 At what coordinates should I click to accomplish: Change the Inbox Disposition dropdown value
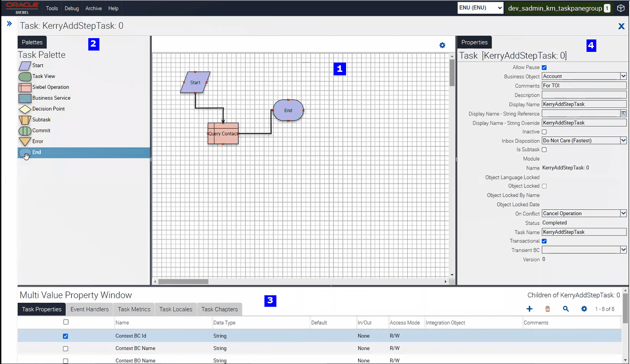(623, 140)
